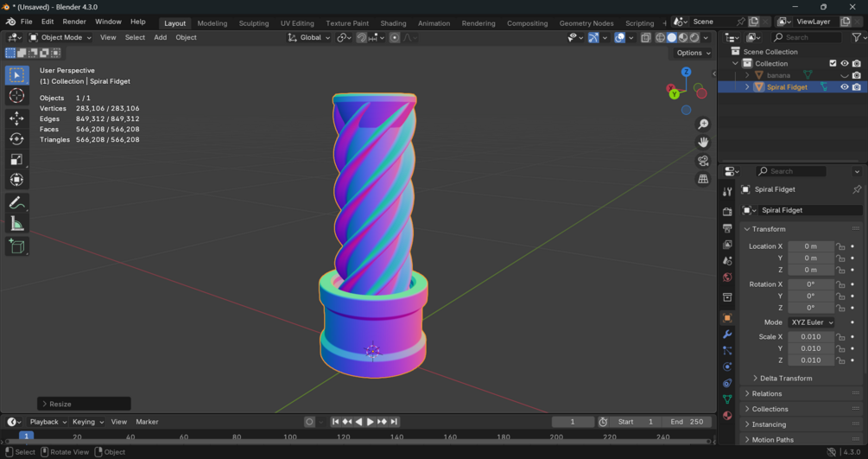Viewport: 868px width, 459px height.
Task: Select the Select Box tool
Action: tap(16, 75)
